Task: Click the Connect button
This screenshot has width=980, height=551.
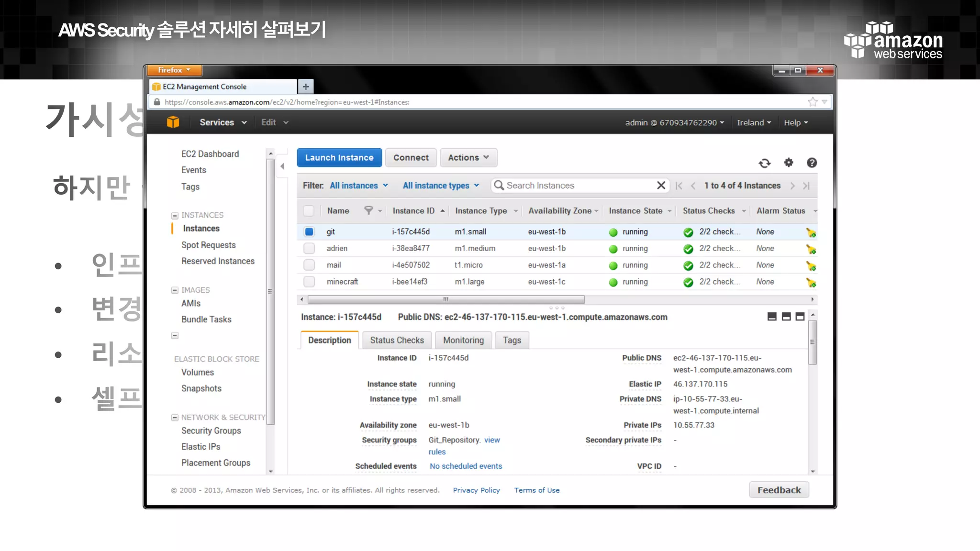Action: pyautogui.click(x=411, y=158)
